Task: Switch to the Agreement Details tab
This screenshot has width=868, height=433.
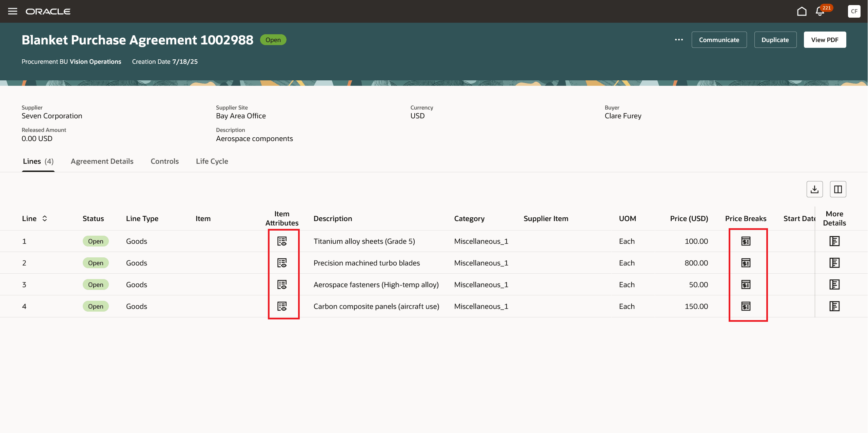Action: tap(102, 161)
